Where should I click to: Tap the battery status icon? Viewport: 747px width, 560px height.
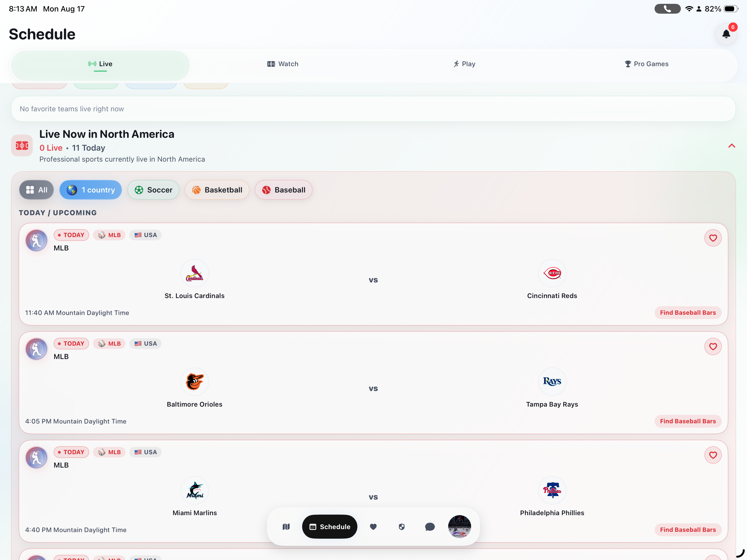731,9
